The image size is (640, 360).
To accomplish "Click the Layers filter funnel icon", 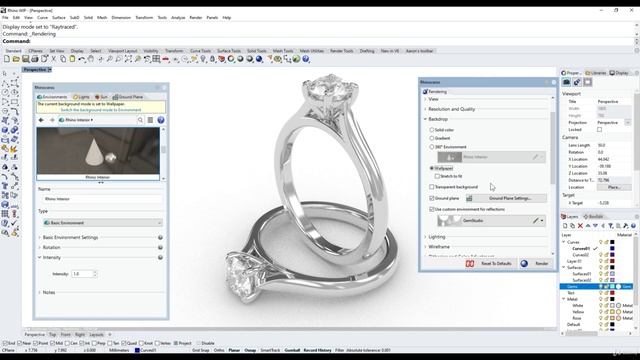I will 611,226.
